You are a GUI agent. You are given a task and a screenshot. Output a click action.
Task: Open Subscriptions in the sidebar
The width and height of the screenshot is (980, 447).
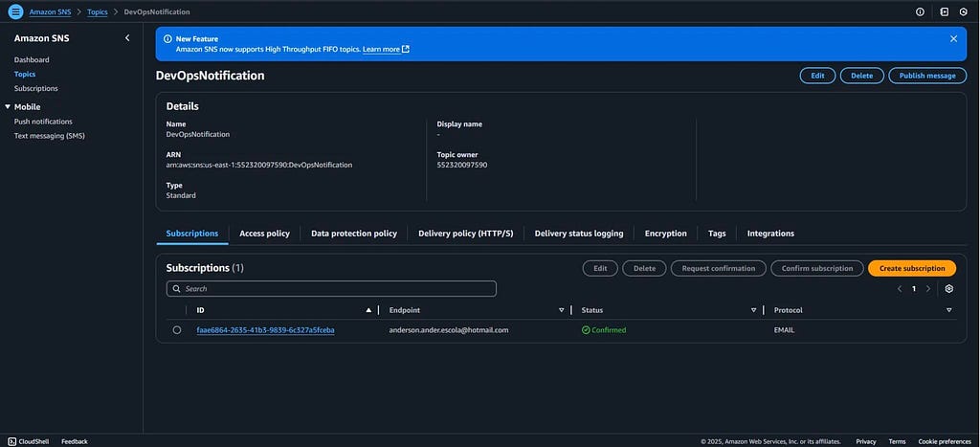[x=36, y=89]
